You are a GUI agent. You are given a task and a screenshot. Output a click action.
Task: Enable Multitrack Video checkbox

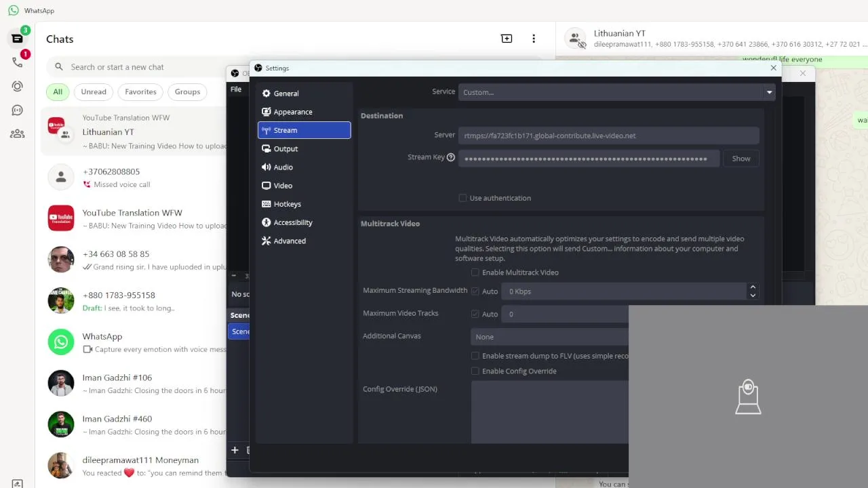coord(475,272)
